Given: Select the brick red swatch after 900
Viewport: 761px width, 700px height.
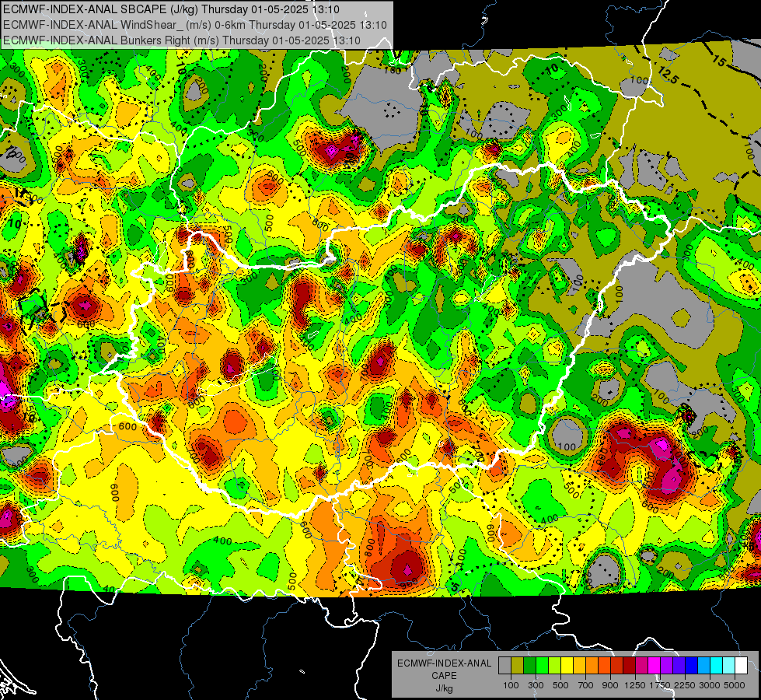Looking at the screenshot, I should coord(617,665).
